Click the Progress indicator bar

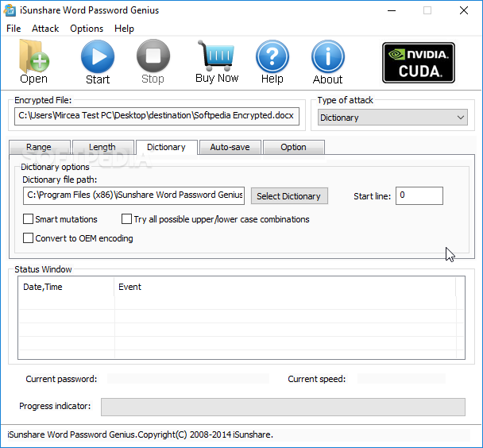click(x=283, y=407)
